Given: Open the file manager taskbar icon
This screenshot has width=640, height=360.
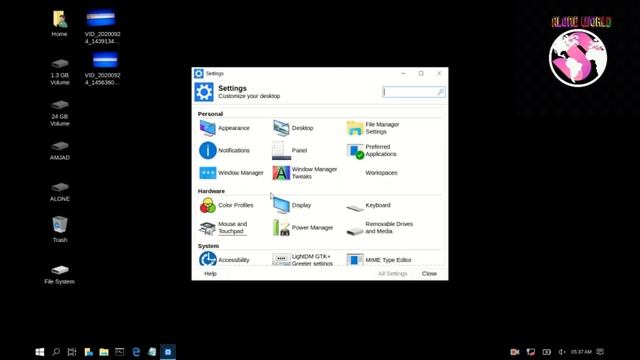Looking at the screenshot, I should 104,352.
